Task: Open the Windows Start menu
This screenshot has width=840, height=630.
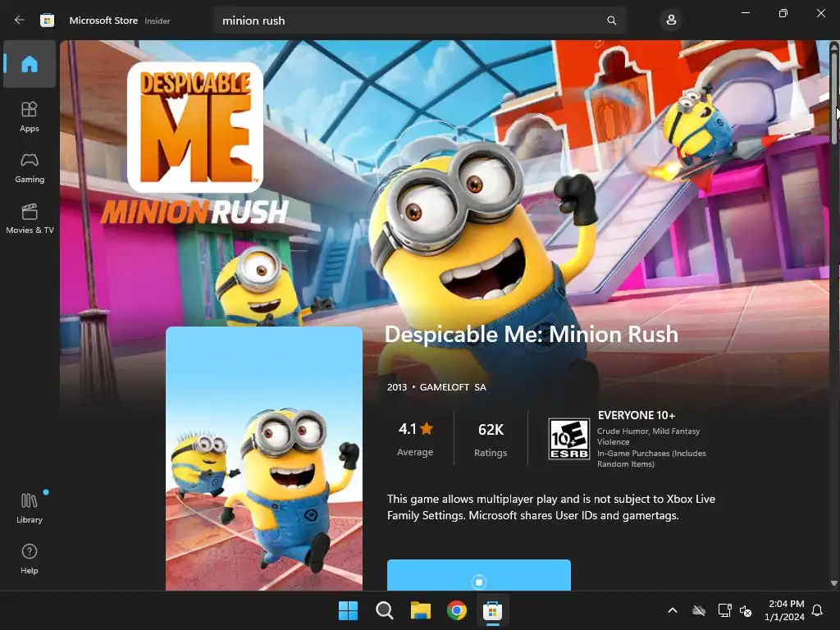Action: pos(348,610)
